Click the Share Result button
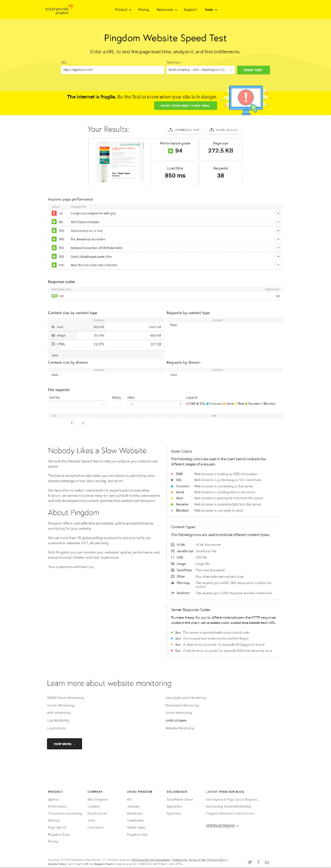The image size is (331, 868). (224, 130)
